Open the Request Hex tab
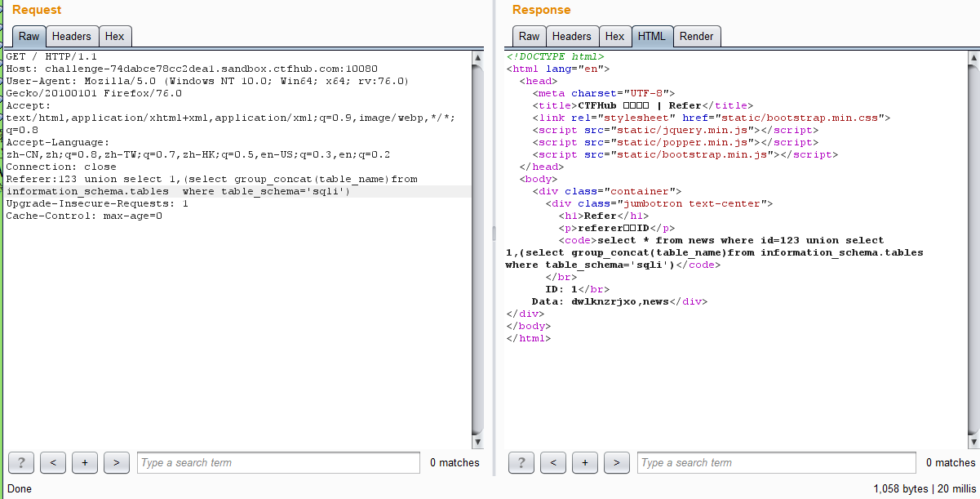This screenshot has height=499, width=980. click(x=115, y=36)
